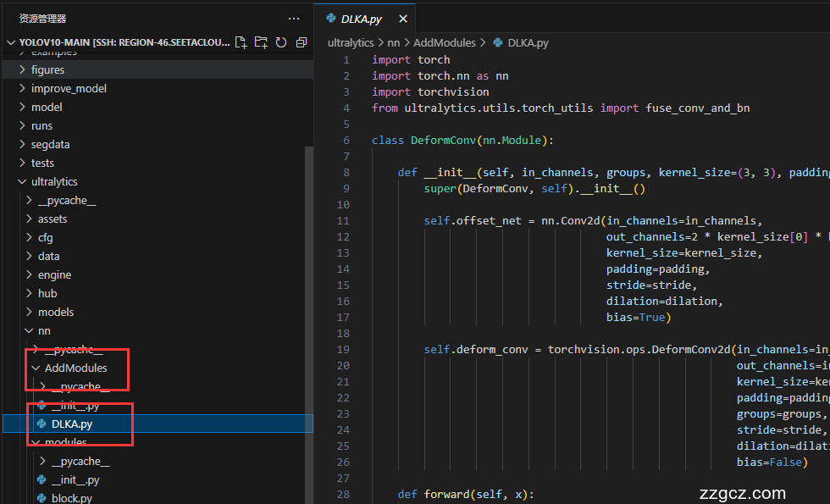
Task: Click the DLKA.py breadcrumb item
Action: [526, 42]
